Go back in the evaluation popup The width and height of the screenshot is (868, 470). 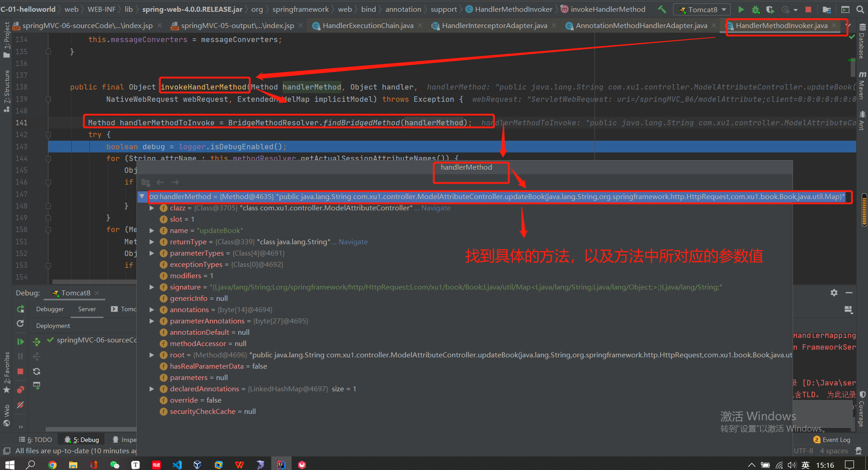[160, 182]
